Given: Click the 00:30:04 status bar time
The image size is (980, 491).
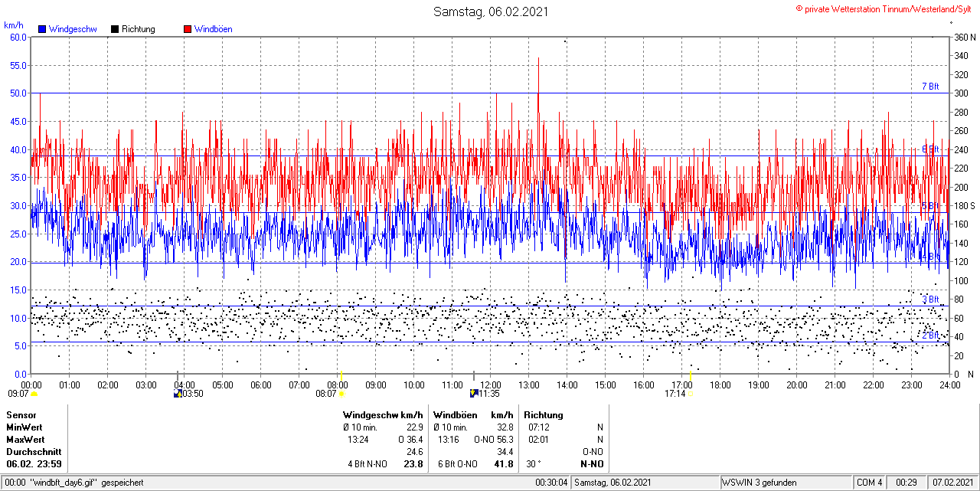Looking at the screenshot, I should [551, 483].
